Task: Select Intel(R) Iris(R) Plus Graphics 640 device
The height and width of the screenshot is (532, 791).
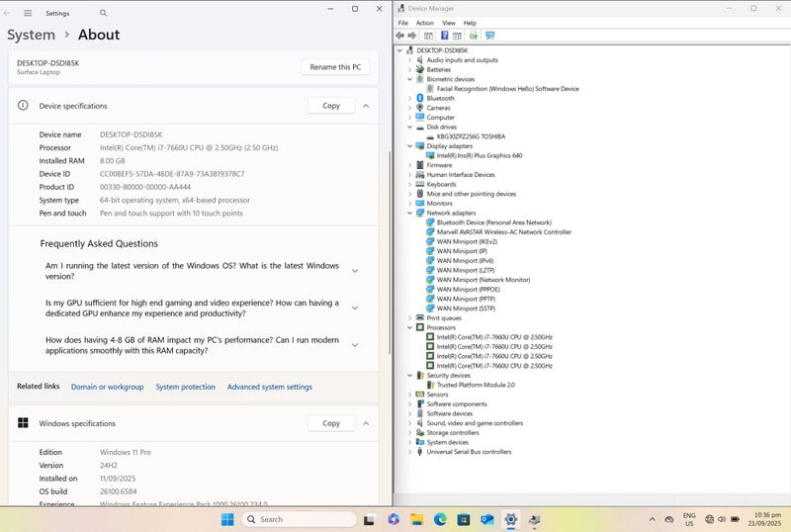Action: click(479, 155)
